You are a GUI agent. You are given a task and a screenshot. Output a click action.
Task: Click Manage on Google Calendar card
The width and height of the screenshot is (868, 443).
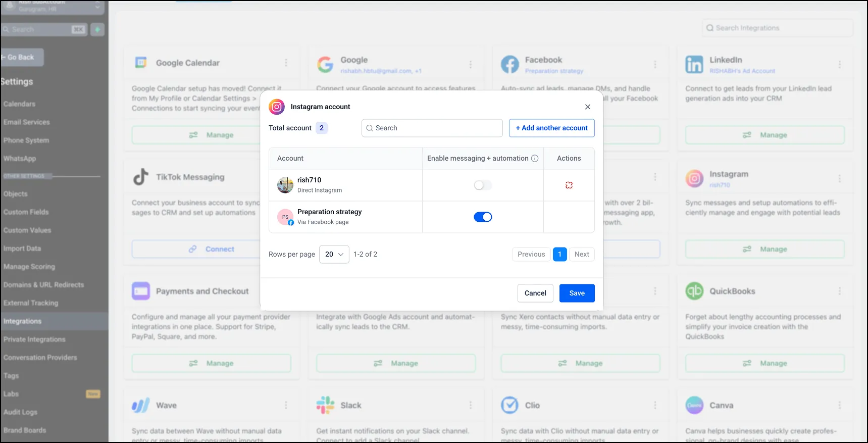click(211, 135)
